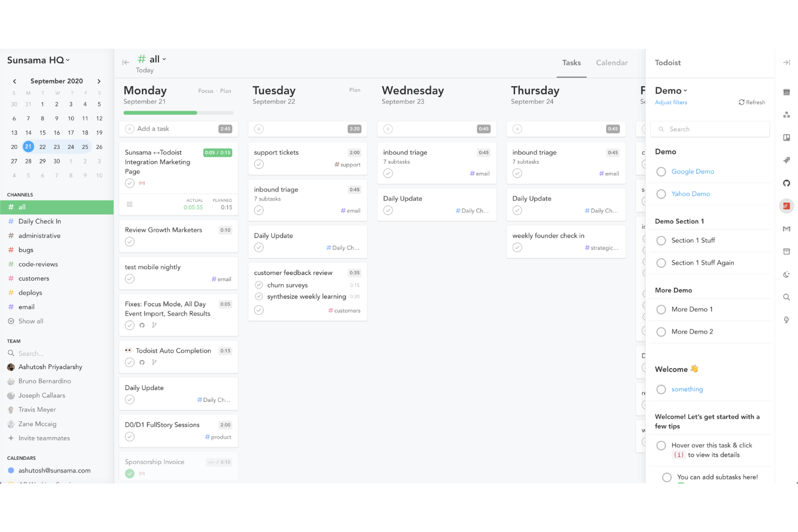798x532 pixels.
Task: Select the Tasks tab
Action: click(571, 63)
